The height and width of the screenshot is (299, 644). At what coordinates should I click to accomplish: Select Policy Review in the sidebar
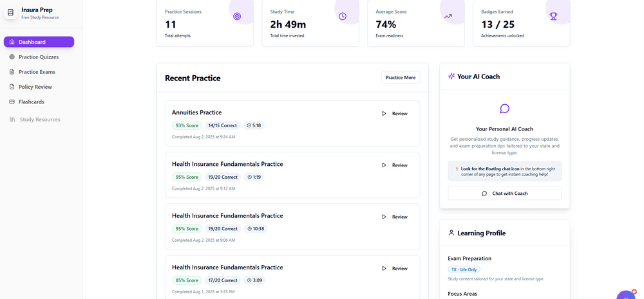[x=35, y=87]
